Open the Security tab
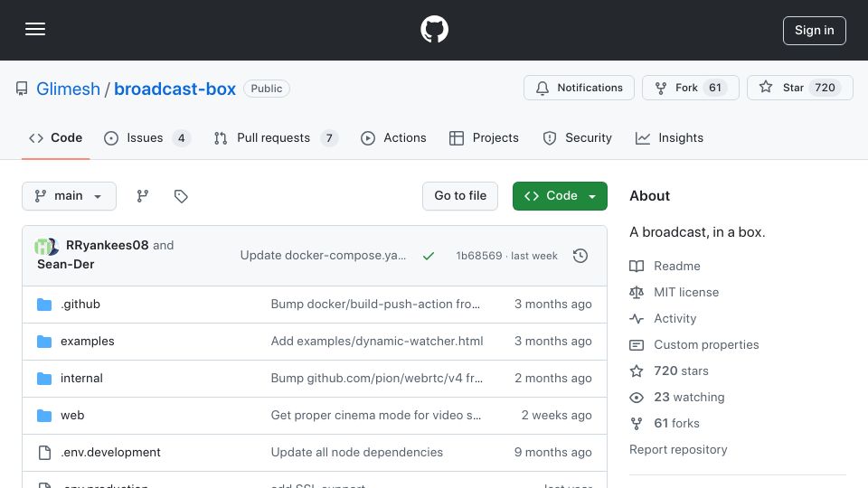 coord(577,137)
